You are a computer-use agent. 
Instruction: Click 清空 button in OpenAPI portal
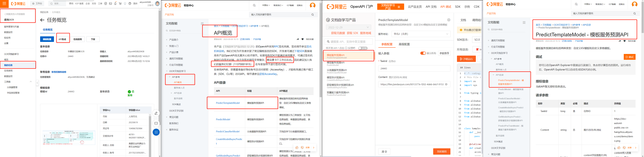click(x=384, y=151)
